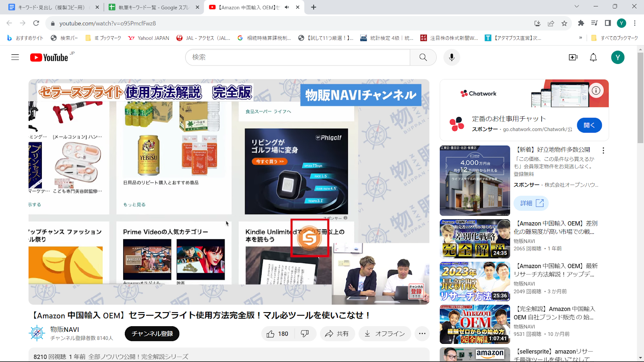
Task: Open the 物販NAVI channel avatar
Action: [37, 333]
